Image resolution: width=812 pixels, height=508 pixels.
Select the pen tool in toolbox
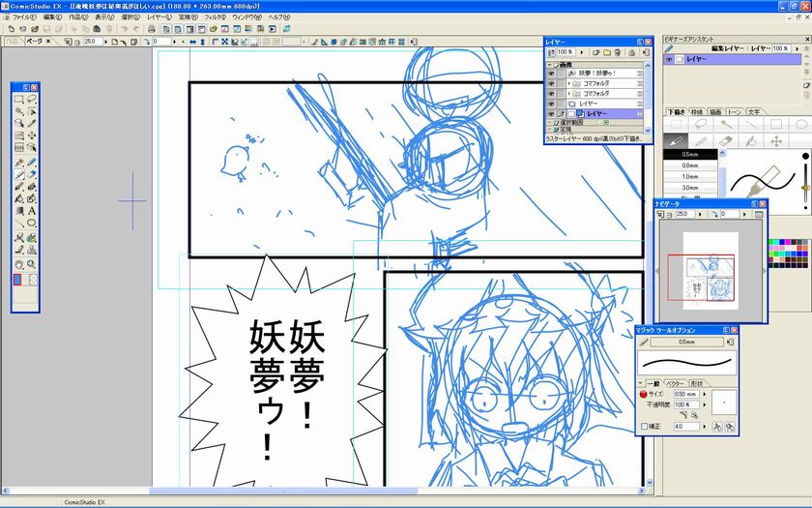click(x=19, y=163)
